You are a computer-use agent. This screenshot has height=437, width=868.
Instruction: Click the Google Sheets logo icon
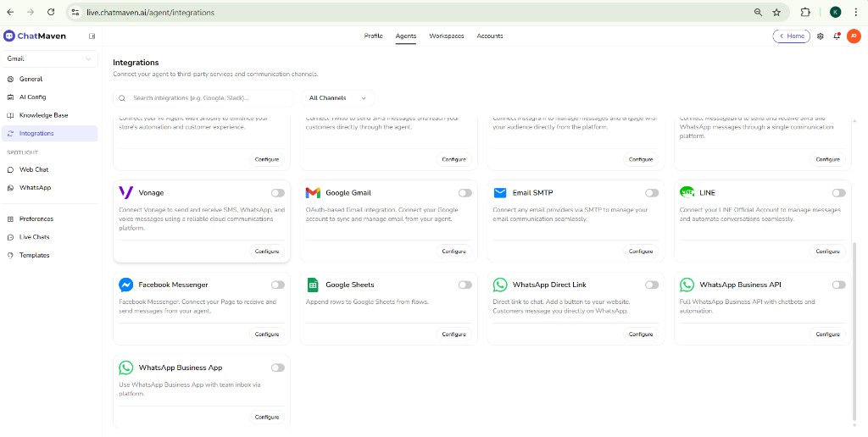tap(313, 285)
